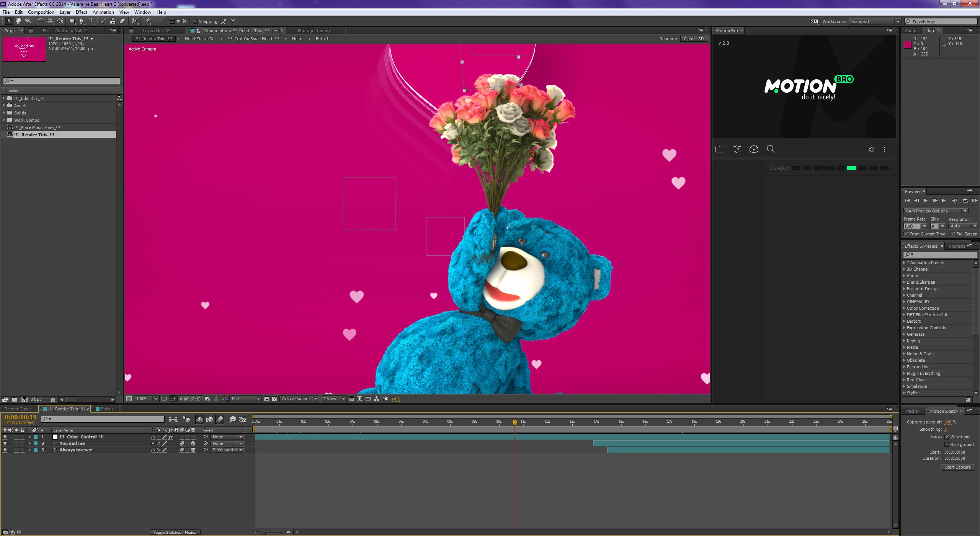This screenshot has width=980, height=536.
Task: Select the Clone Stamp tool
Action: 113,21
